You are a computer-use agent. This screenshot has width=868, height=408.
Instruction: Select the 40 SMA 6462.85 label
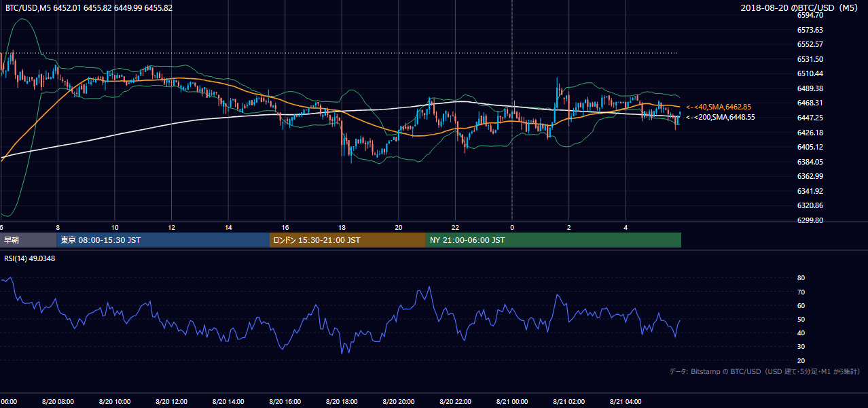719,107
